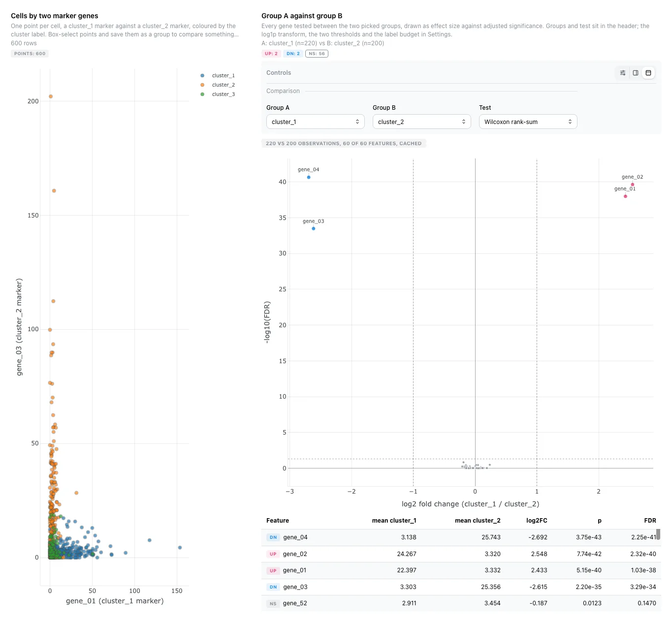
Task: Toggle cluster_1 visibility in the scatter legend
Action: tap(218, 75)
